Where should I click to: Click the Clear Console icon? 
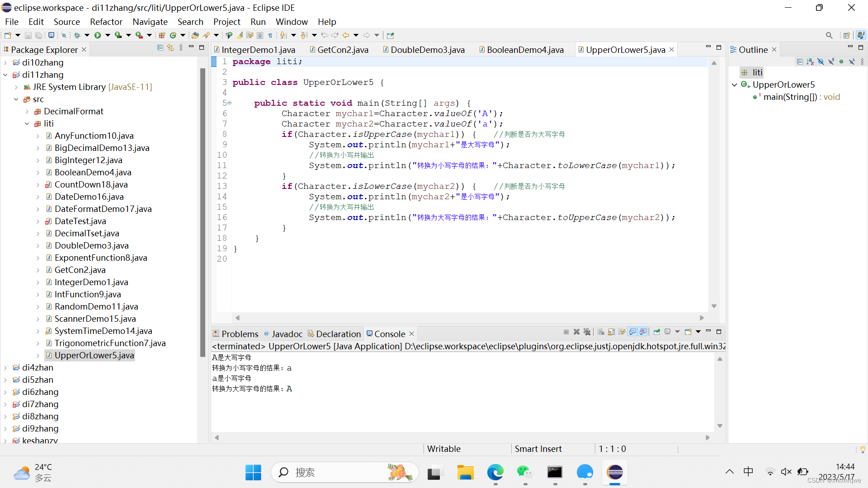pyautogui.click(x=601, y=332)
